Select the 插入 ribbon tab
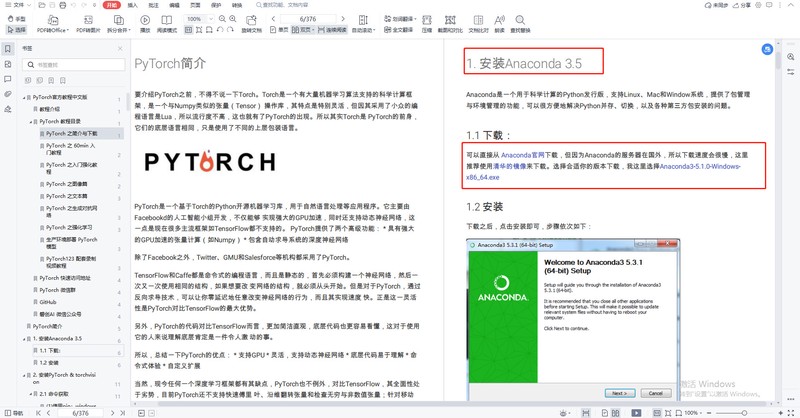This screenshot has height=418, width=800. (x=132, y=5)
